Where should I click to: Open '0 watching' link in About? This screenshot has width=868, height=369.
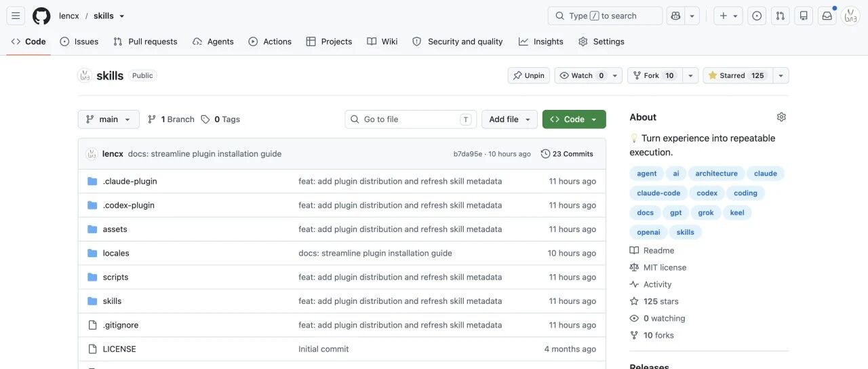(664, 318)
